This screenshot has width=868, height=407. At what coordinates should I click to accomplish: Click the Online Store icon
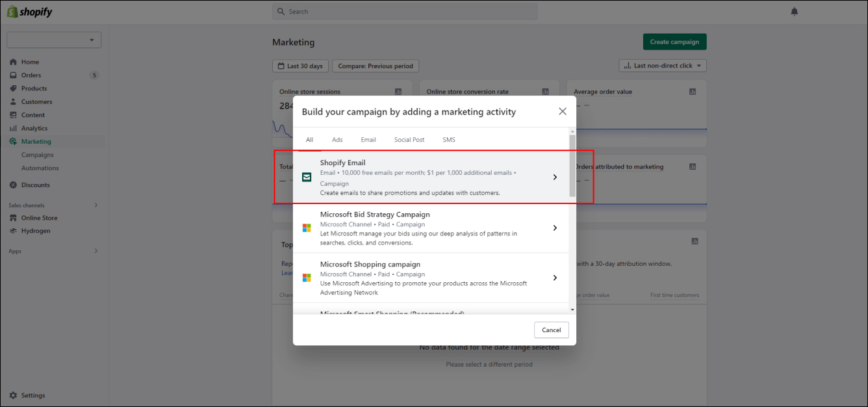click(13, 218)
